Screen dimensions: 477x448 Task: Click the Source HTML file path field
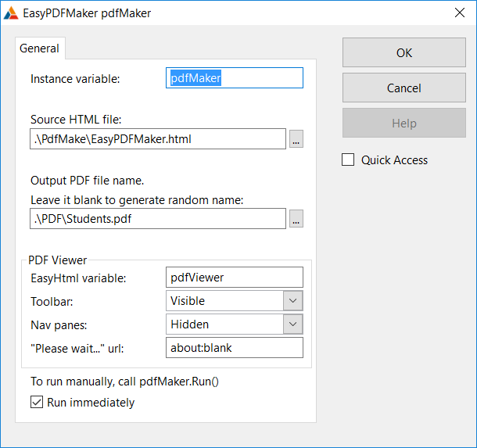pos(158,139)
